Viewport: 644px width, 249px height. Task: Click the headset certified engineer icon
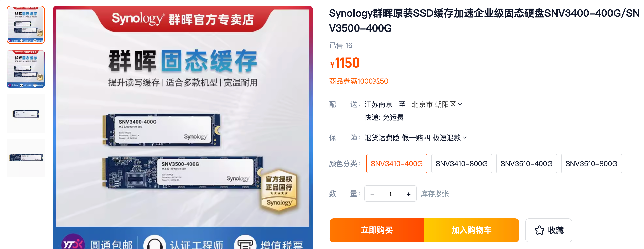point(154,242)
